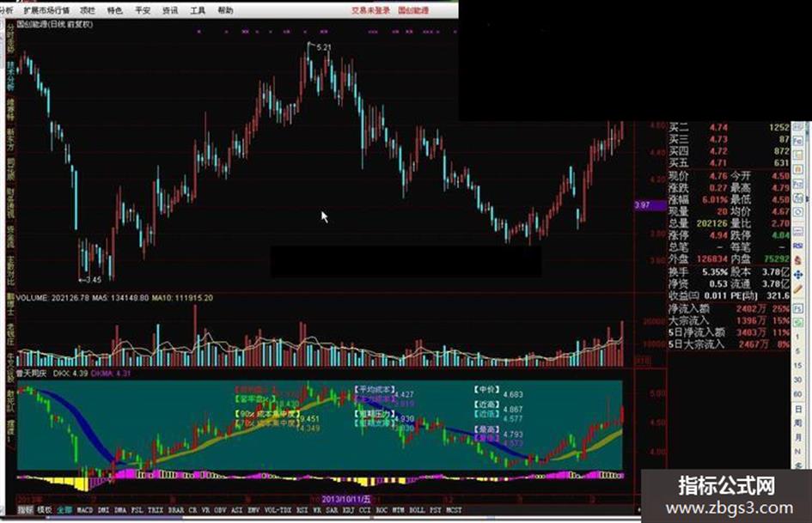This screenshot has width=812, height=523.
Task: Switch to the FSL indicator
Action: 137,510
